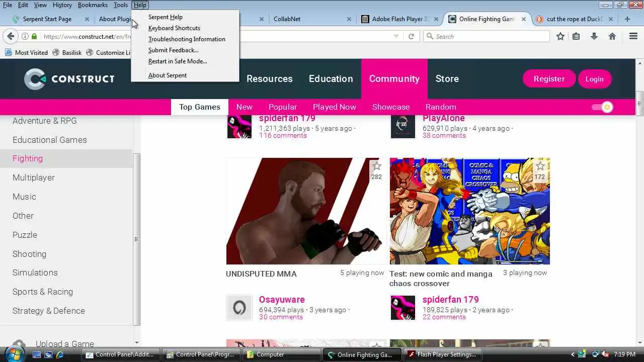This screenshot has height=362, width=644.
Task: Toggle the theme switch in pink bar
Action: 602,107
